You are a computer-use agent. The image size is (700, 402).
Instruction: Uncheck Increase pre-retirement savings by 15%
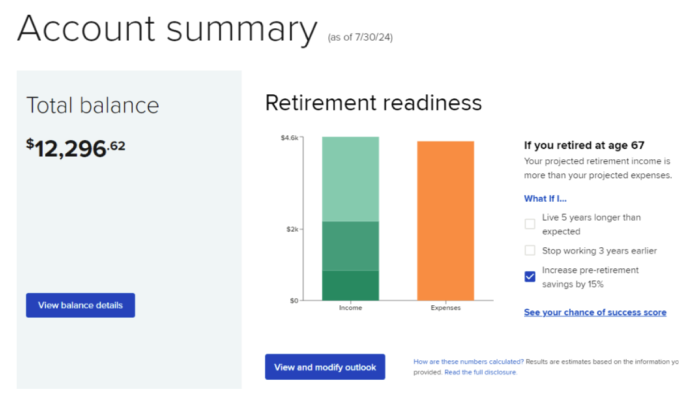pyautogui.click(x=530, y=276)
